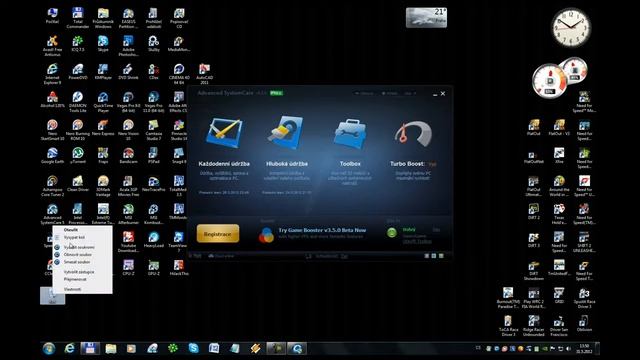Select the Total Commander desktop shortcut
This screenshot has width=640, height=360.
point(78,18)
